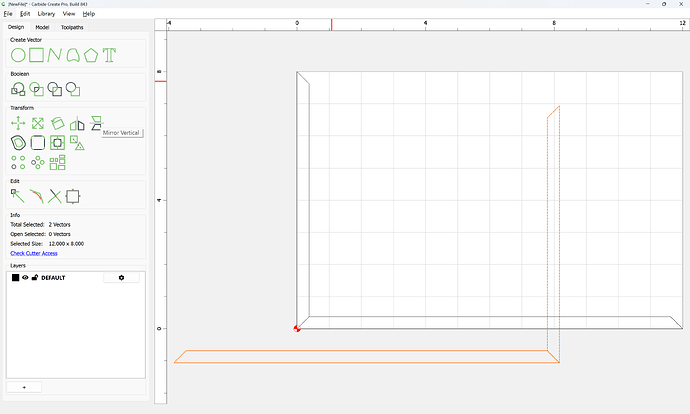The width and height of the screenshot is (690, 414).
Task: Apply Boolean Union to selection
Action: pyautogui.click(x=18, y=89)
